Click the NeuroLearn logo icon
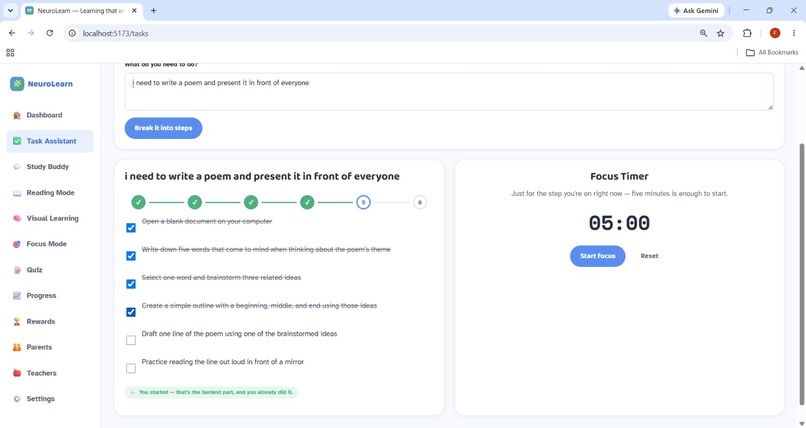806x428 pixels. [x=17, y=84]
